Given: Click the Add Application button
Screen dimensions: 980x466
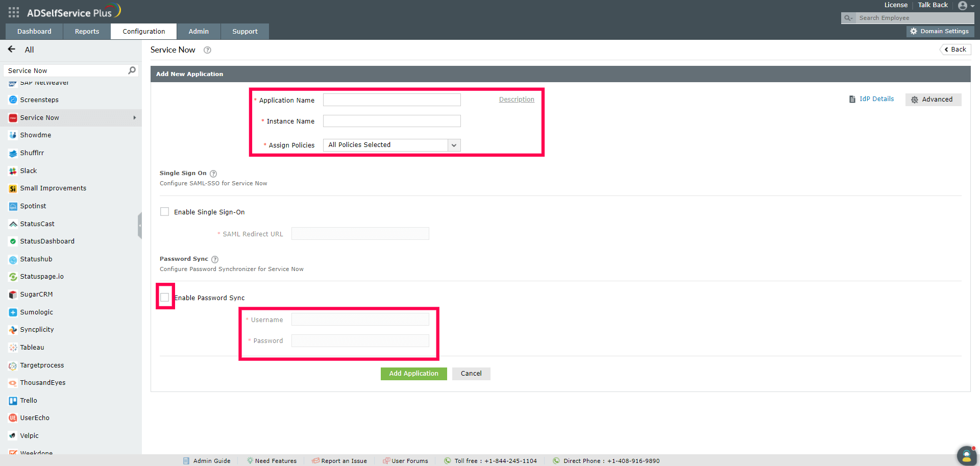Looking at the screenshot, I should coord(413,373).
